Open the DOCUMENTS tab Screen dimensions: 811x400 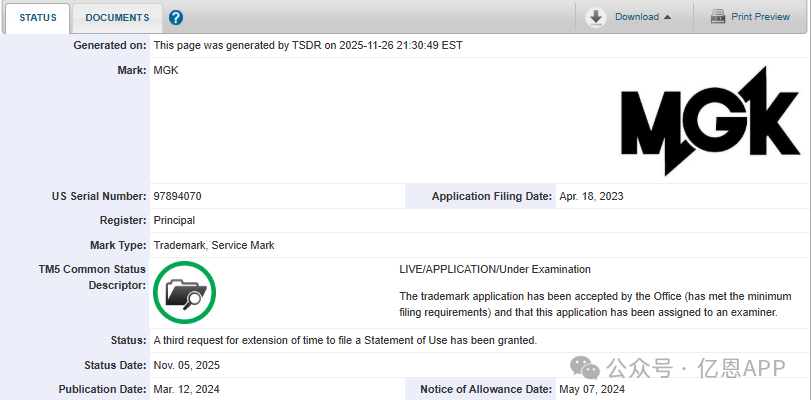coord(117,18)
